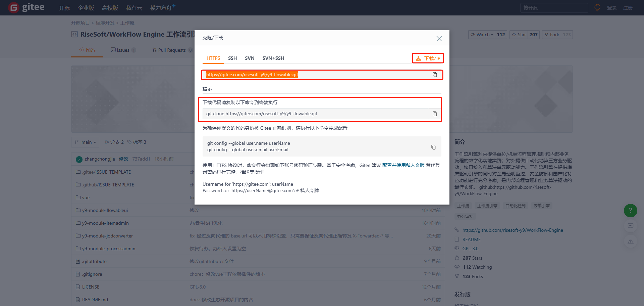Open the 代码 tab
Viewport: 644px width, 306px height.
87,50
